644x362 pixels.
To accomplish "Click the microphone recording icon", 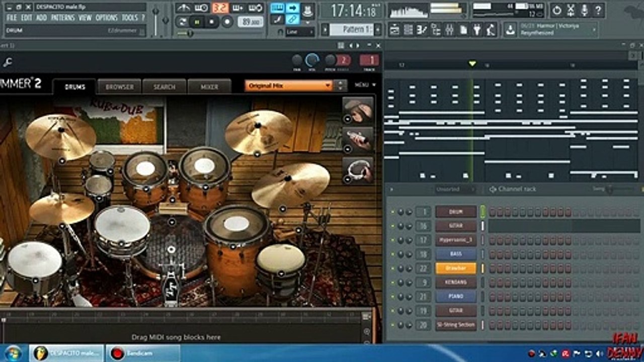I will (x=585, y=10).
